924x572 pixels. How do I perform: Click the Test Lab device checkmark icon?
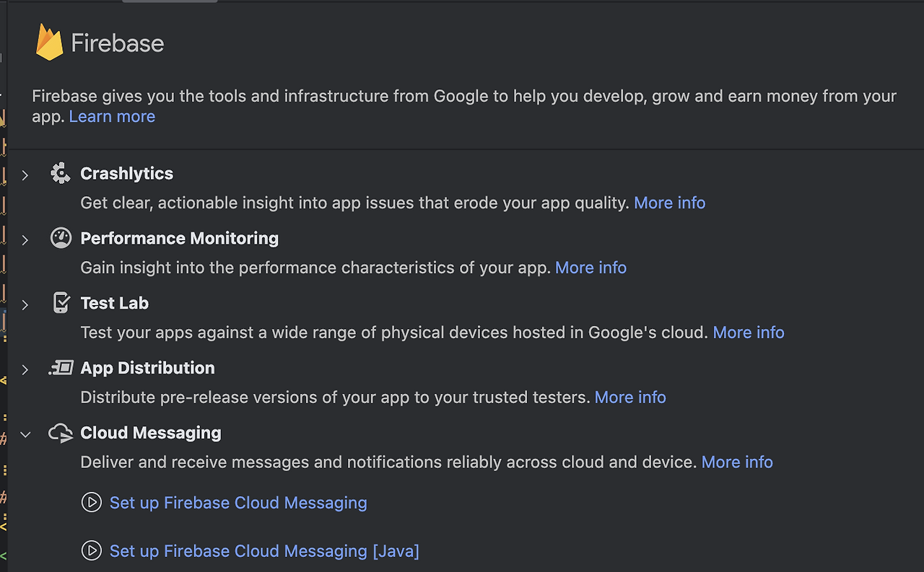click(61, 303)
